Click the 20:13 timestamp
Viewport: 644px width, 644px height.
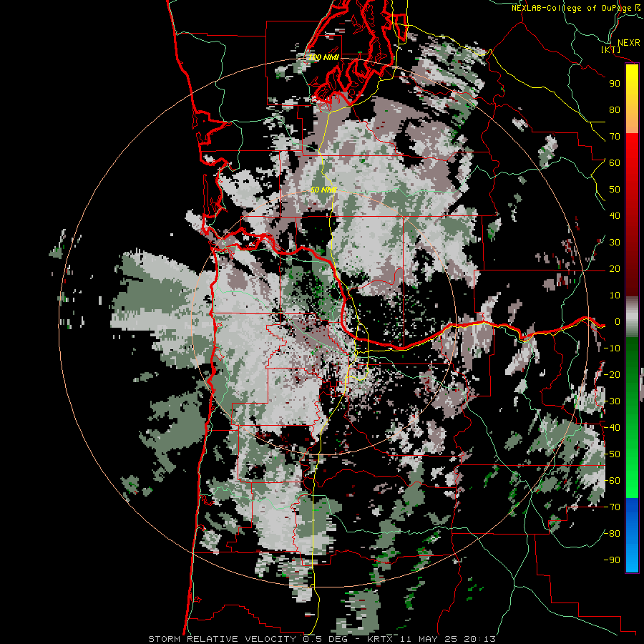pyautogui.click(x=479, y=639)
